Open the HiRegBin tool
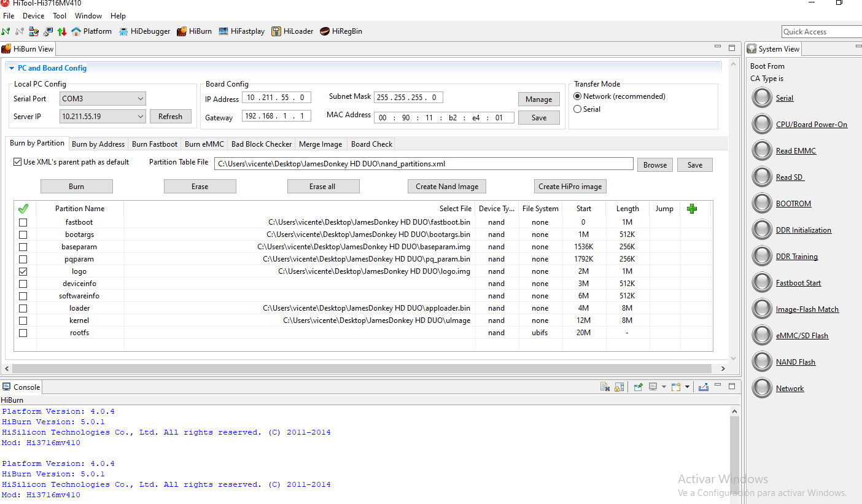Screen dimensions: 862x504 point(341,31)
